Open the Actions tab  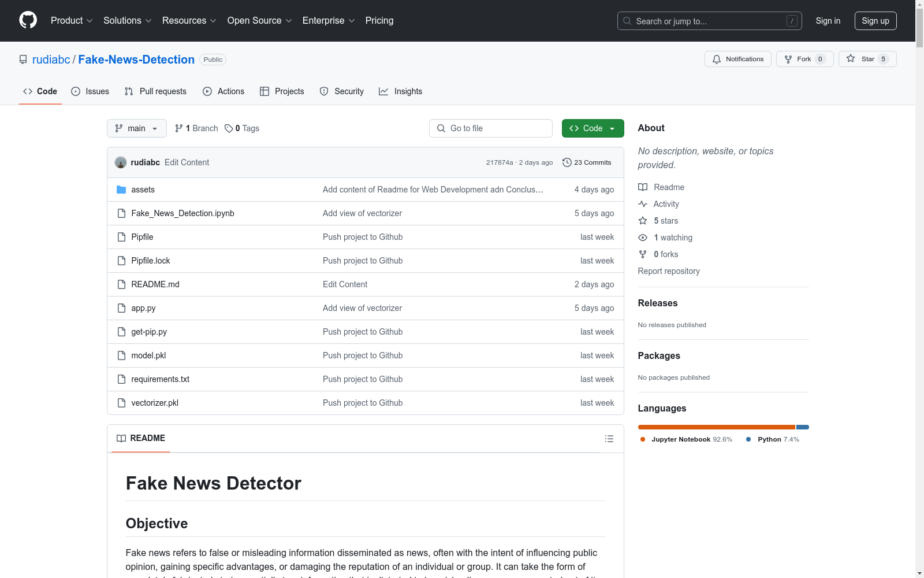[223, 91]
